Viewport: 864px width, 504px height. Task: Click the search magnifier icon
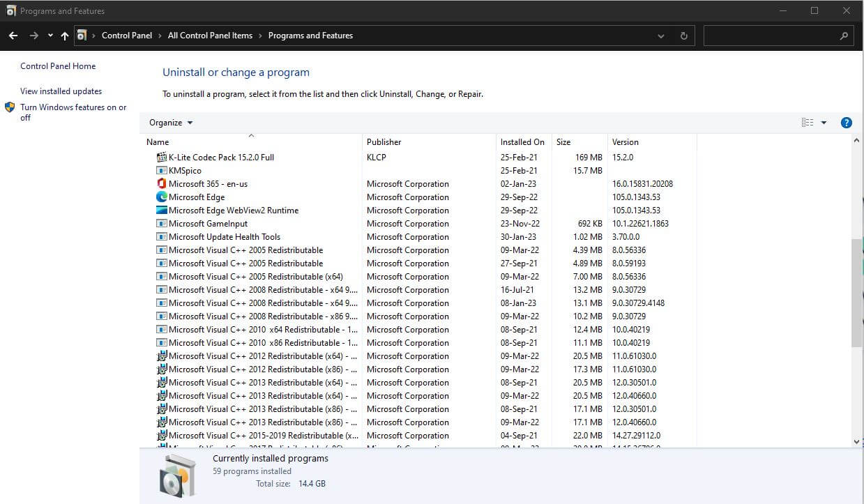[843, 36]
